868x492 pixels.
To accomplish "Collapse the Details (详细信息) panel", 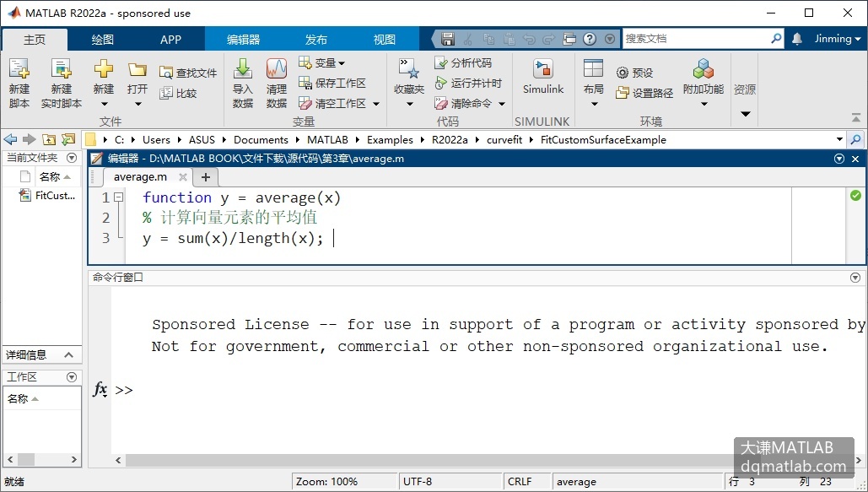I will click(x=68, y=354).
